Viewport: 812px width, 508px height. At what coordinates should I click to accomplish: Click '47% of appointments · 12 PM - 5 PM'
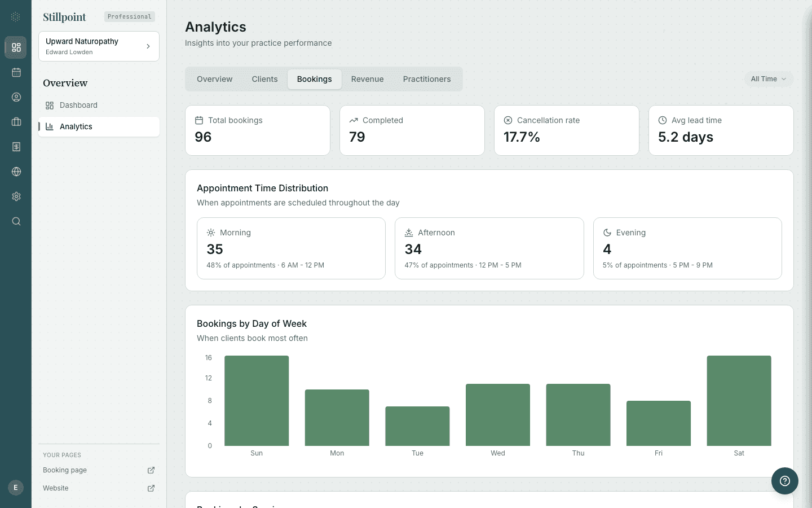[x=463, y=265]
